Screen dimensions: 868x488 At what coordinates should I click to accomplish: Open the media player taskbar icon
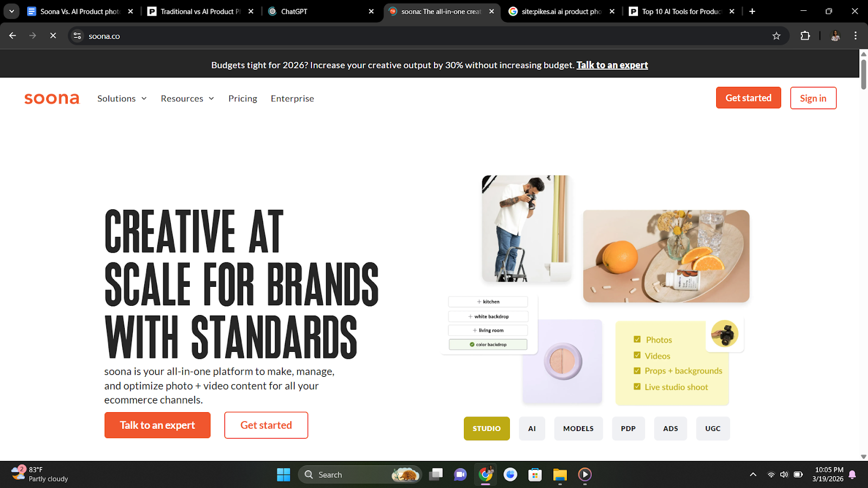[585, 474]
